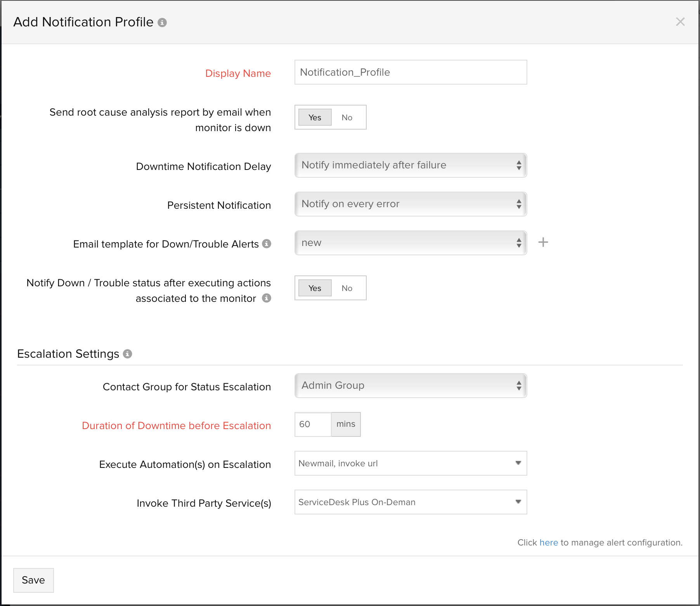Open Downtime Notification Delay dropdown
This screenshot has height=606, width=700.
(411, 165)
